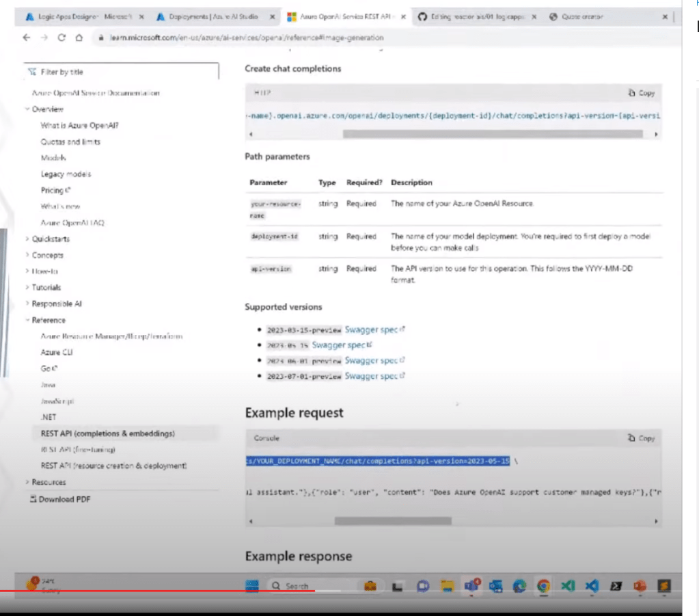Open the Java reference item

(x=48, y=384)
